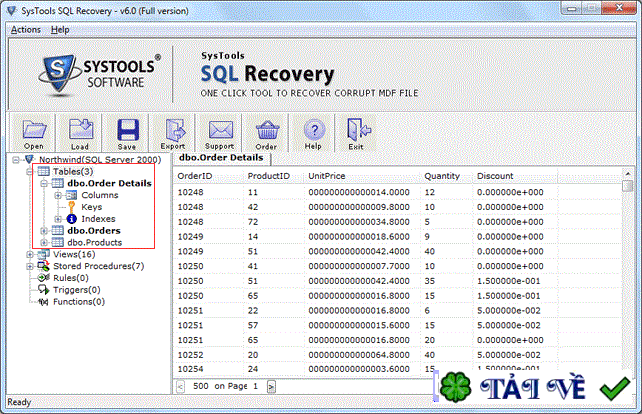
Task: Select dbo.Products in the tree
Action: [92, 242]
